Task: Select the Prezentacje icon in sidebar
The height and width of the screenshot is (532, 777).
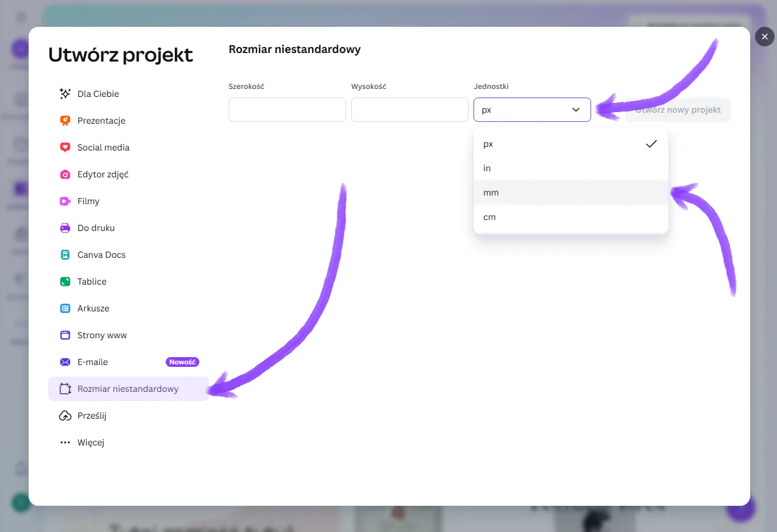Action: point(65,121)
